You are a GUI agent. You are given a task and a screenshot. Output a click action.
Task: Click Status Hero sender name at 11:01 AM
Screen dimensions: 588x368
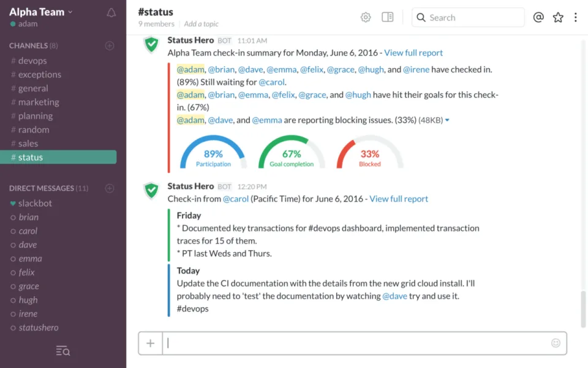point(190,40)
